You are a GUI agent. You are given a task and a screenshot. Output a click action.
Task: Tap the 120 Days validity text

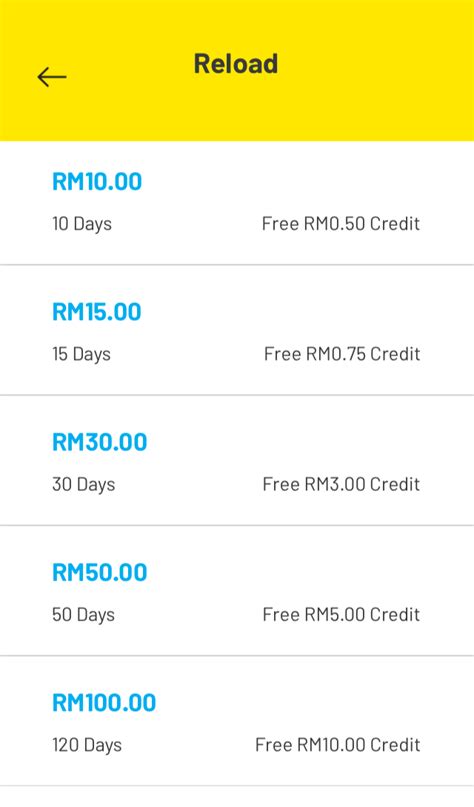(87, 745)
